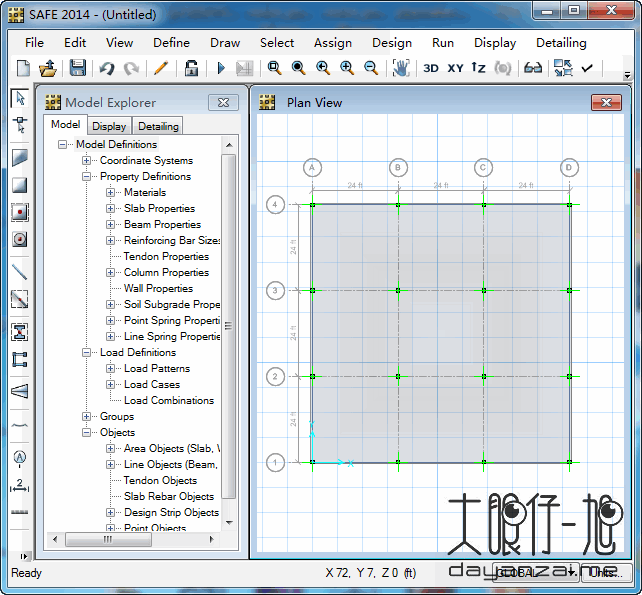Expand the Slab Properties node

[x=110, y=208]
